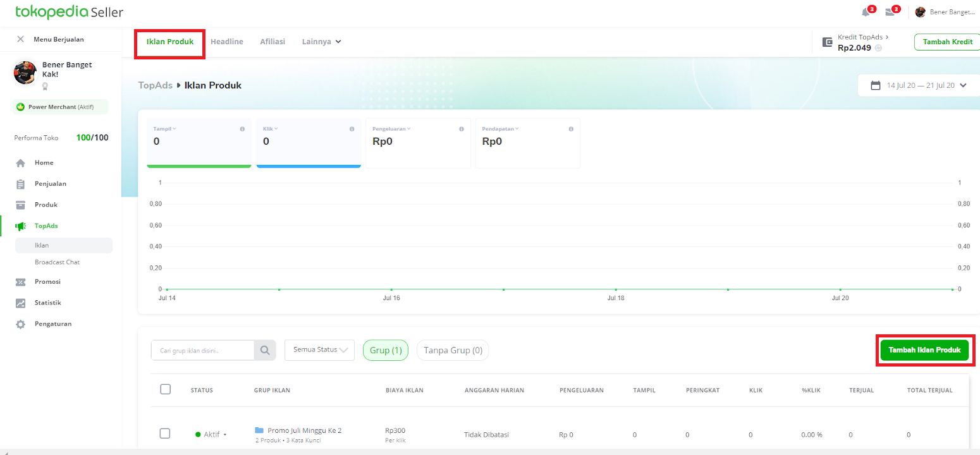Expand the Klik metric selector
Image resolution: width=980 pixels, height=455 pixels.
tap(271, 129)
